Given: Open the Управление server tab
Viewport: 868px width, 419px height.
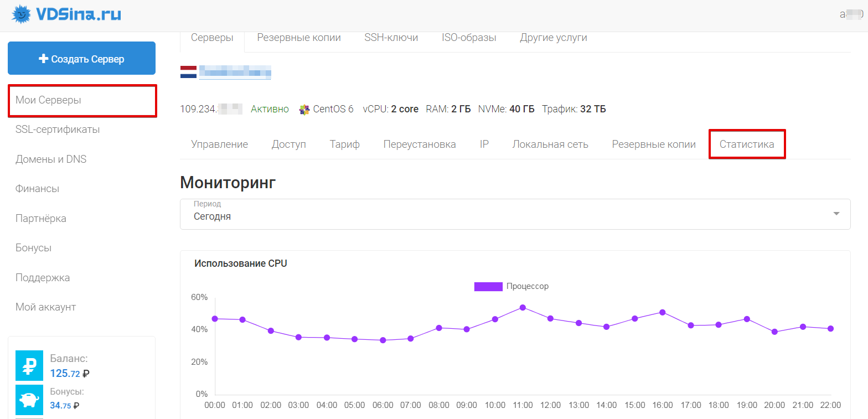Looking at the screenshot, I should (x=220, y=144).
